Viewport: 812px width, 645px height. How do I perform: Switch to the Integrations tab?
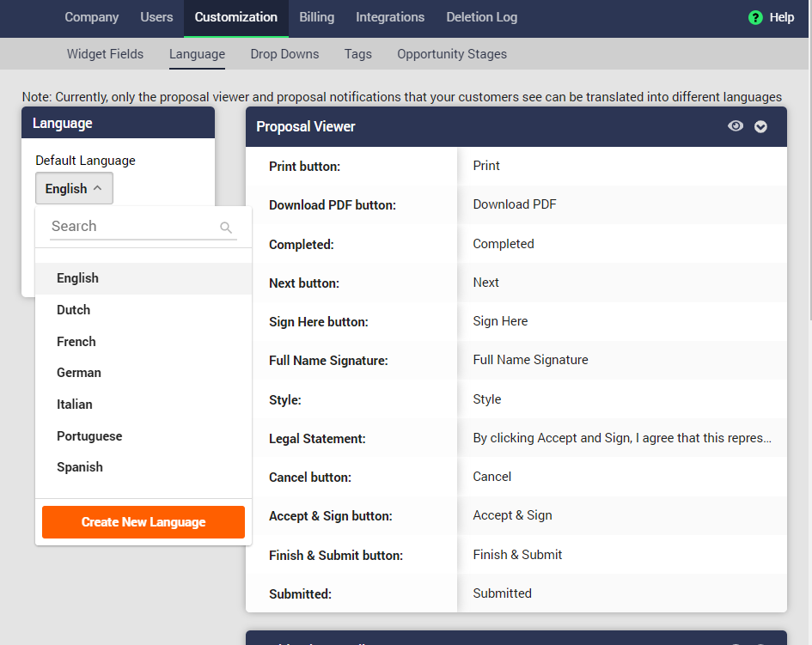390,17
